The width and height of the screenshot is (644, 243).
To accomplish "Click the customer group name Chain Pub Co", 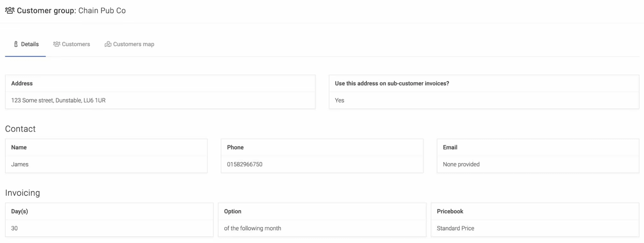I will click(102, 10).
